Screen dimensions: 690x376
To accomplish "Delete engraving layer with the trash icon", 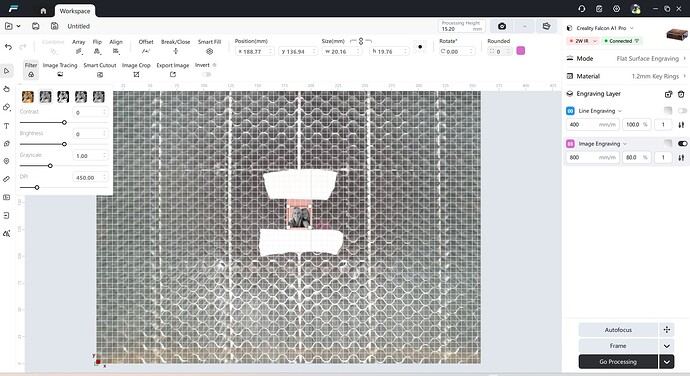I will (681, 94).
